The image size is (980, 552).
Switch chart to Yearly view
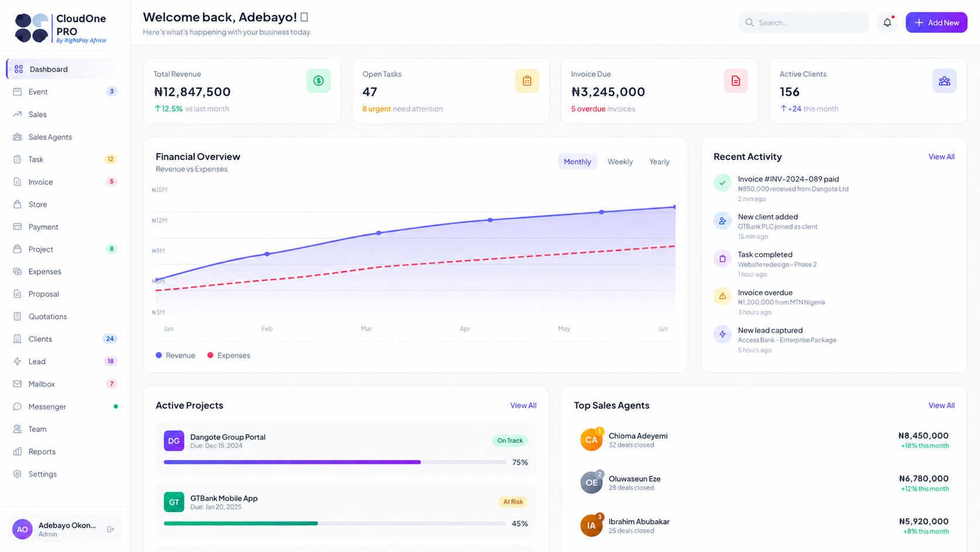coord(659,162)
